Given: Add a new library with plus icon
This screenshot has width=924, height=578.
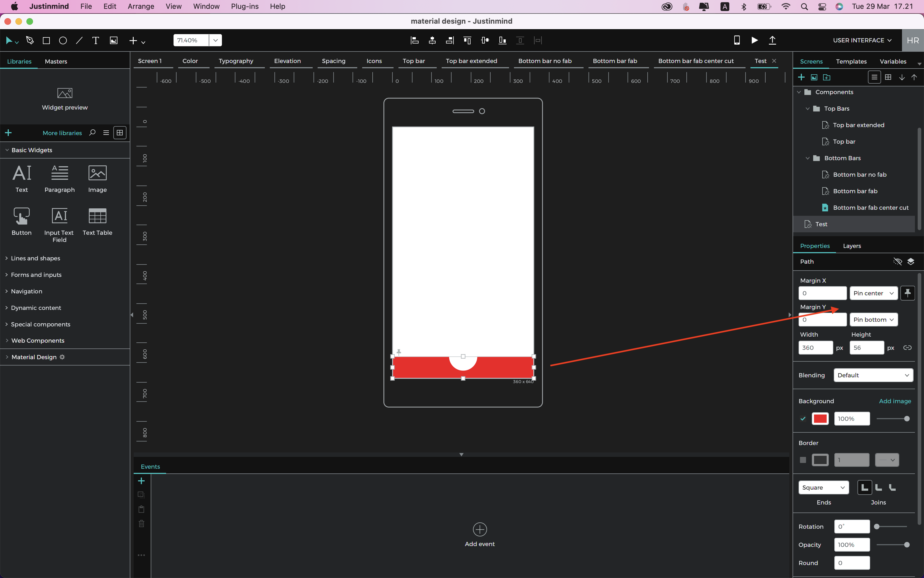Looking at the screenshot, I should (9, 133).
